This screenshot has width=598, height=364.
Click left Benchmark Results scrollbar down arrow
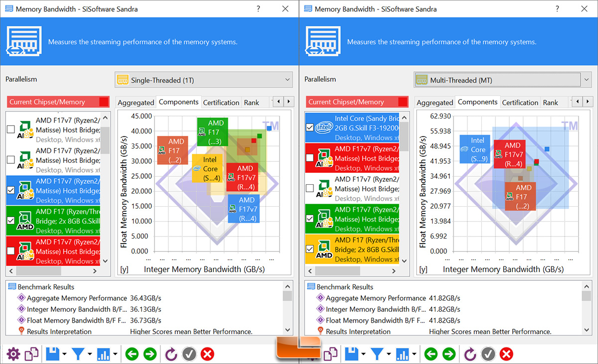(288, 330)
